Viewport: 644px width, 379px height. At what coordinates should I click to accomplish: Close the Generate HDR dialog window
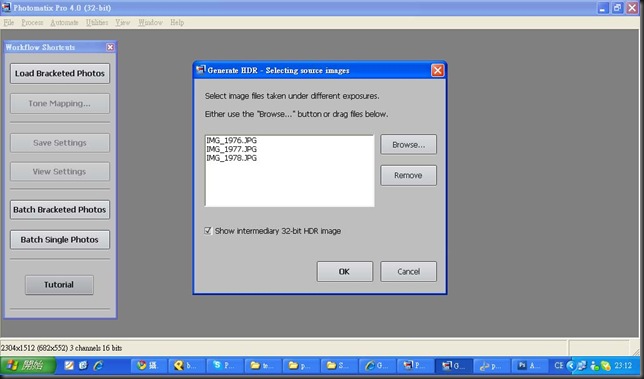pos(437,71)
